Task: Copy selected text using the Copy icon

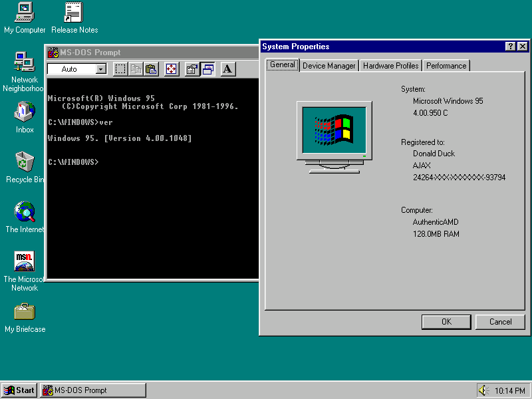Action: (x=134, y=68)
